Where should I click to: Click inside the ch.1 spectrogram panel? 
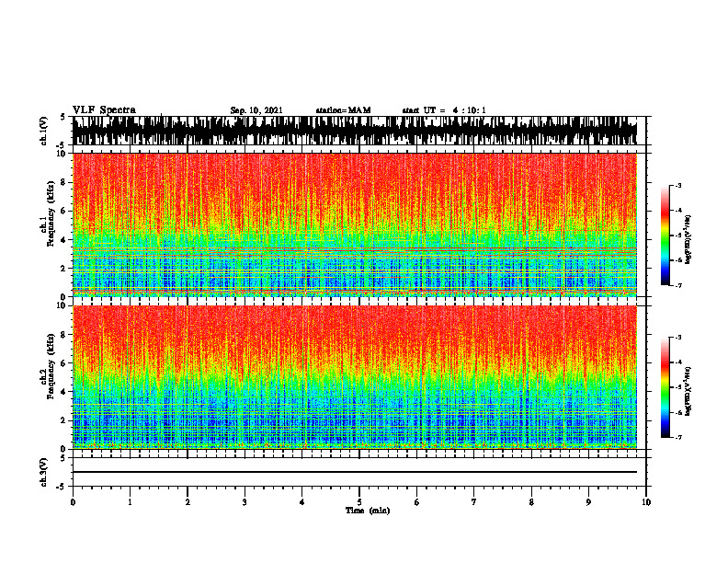354,224
